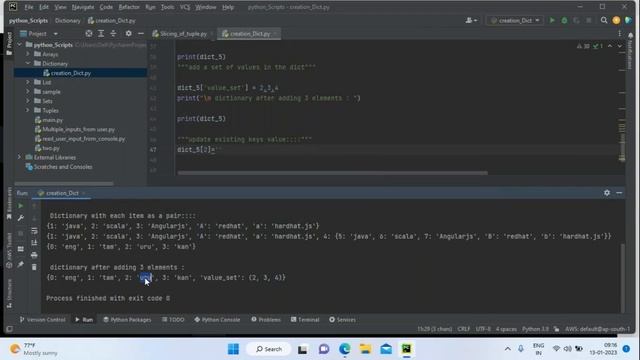This screenshot has width=640, height=360.
Task: Expand the List folder
Action: tap(28, 82)
